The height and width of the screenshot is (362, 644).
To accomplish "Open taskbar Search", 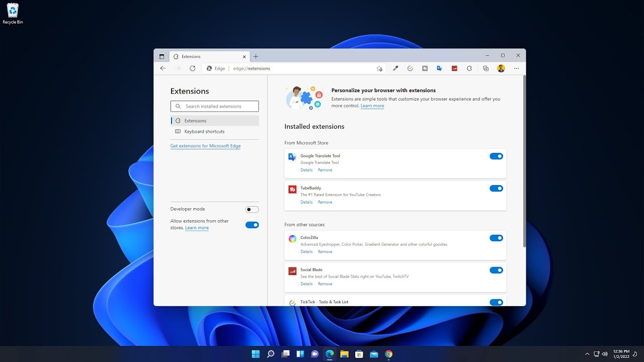I will tap(271, 354).
